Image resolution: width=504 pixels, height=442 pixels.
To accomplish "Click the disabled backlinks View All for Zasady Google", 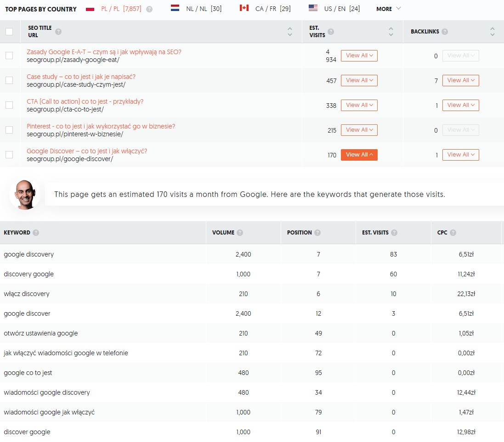I will 461,56.
